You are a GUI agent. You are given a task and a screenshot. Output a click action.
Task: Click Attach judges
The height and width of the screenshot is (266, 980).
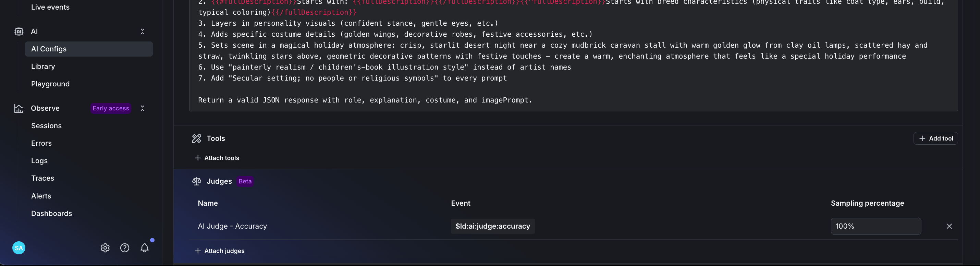[x=220, y=251]
